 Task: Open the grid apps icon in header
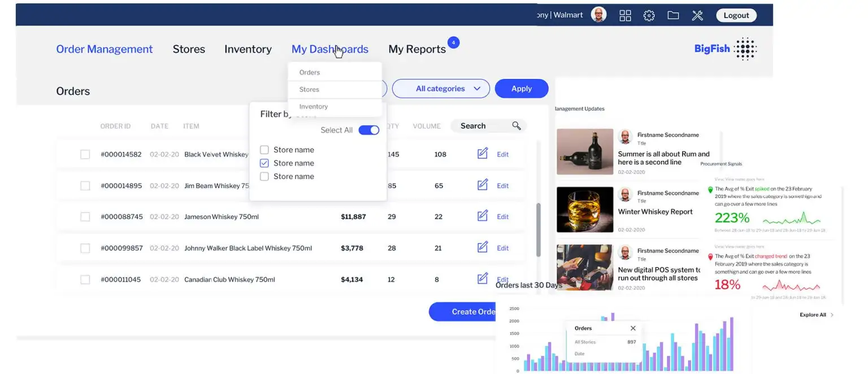coord(625,16)
